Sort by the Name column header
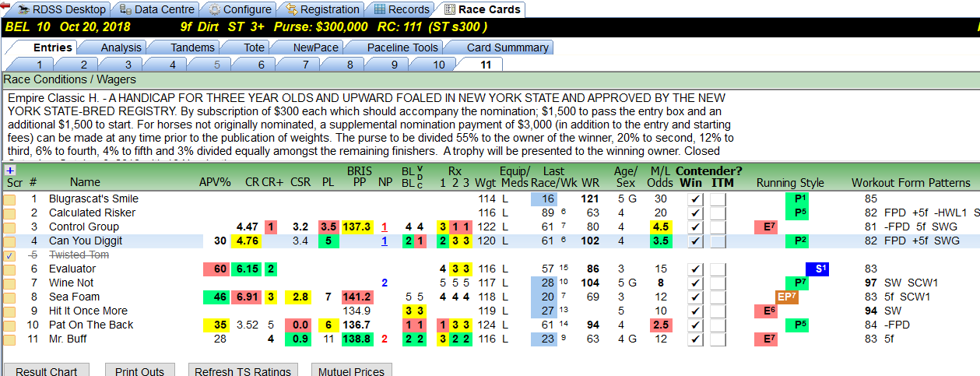Screen dimensions: 980x376 85,183
